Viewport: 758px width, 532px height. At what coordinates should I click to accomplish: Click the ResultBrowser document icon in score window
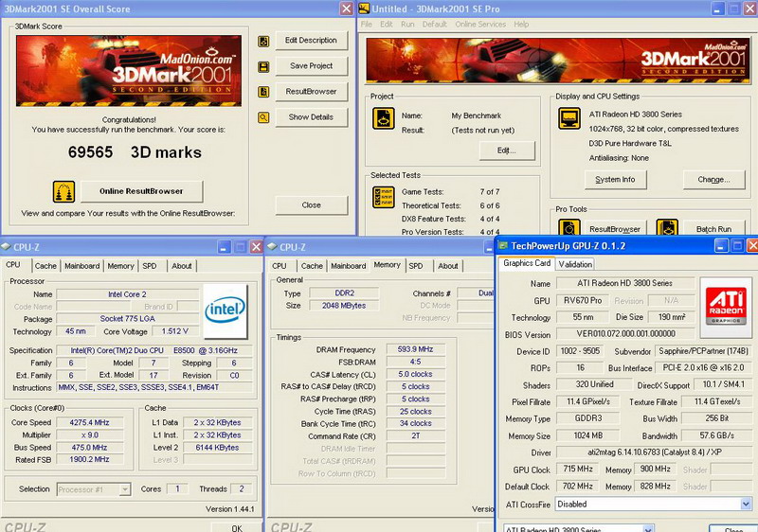coord(263,92)
